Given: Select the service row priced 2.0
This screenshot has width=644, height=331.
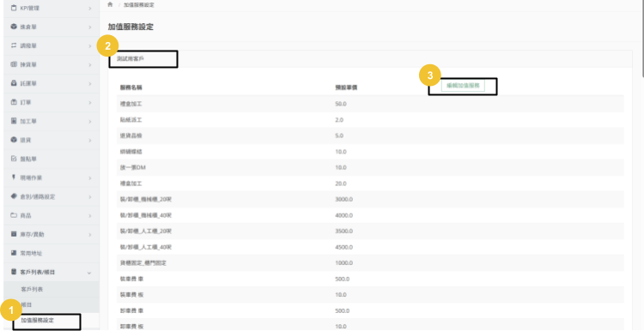Looking at the screenshot, I should 370,120.
